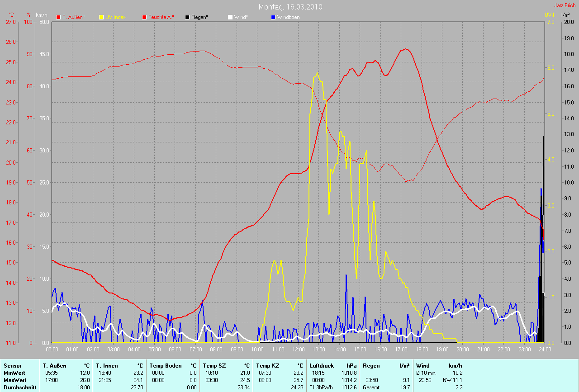Viewport: 579px width, 392px height.
Task: Click the 'Temp KZ' column header
Action: [x=267, y=365]
